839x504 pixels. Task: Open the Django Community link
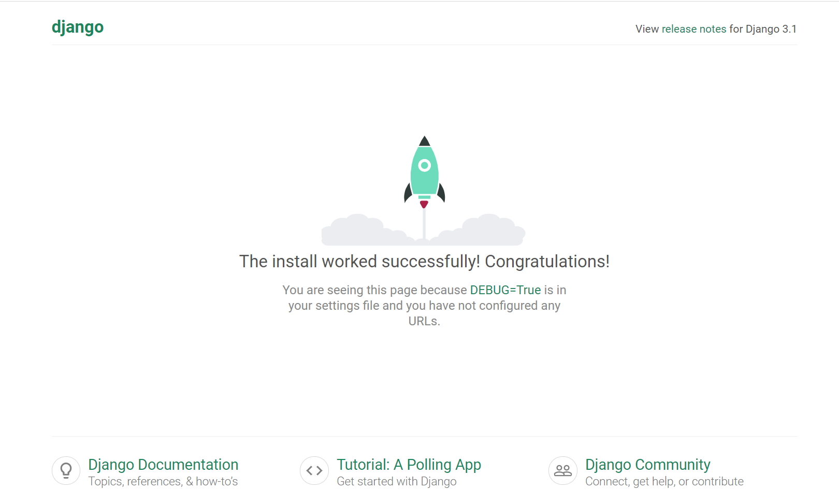pyautogui.click(x=648, y=465)
